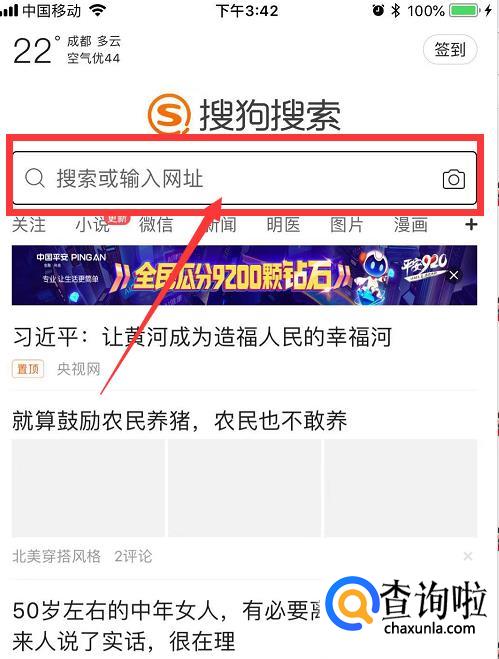The width and height of the screenshot is (499, 659).
Task: Focus the 搜索或输入网址 search field
Action: click(x=245, y=178)
